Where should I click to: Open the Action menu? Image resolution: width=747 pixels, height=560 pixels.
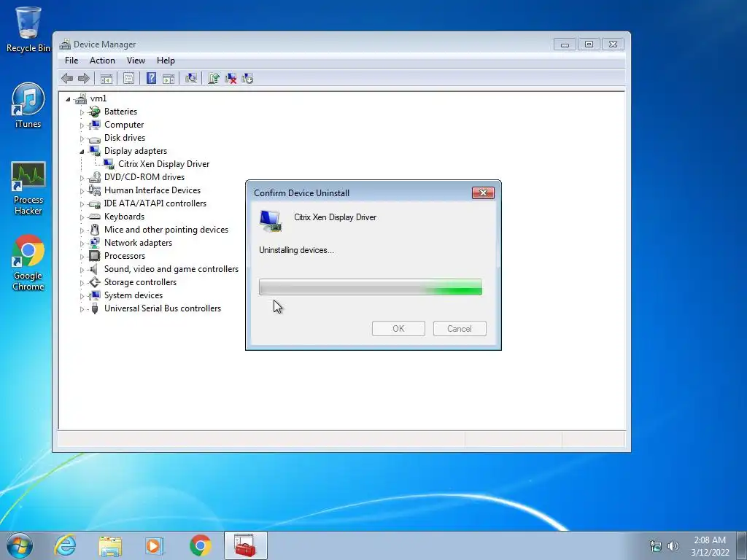102,61
